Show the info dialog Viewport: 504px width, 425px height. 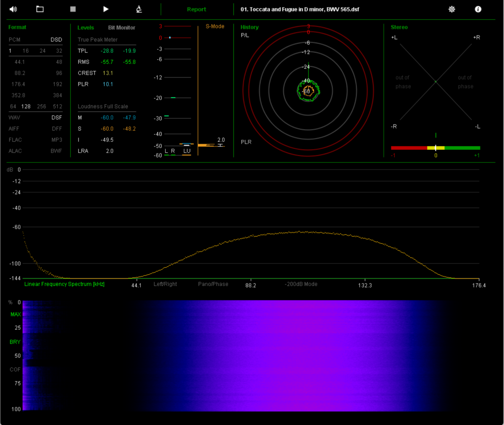pyautogui.click(x=478, y=9)
